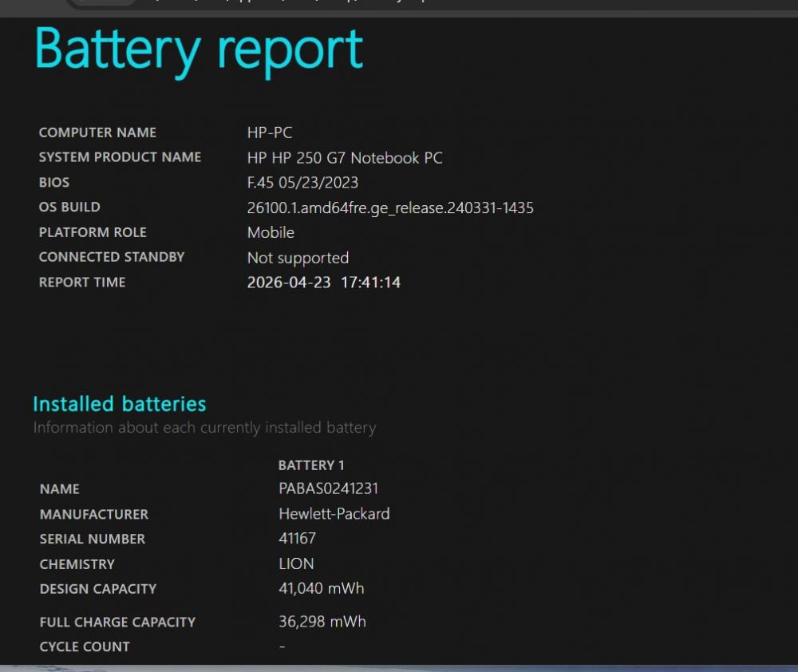Click the 'Not supported' value
This screenshot has width=798, height=672.
pos(298,258)
